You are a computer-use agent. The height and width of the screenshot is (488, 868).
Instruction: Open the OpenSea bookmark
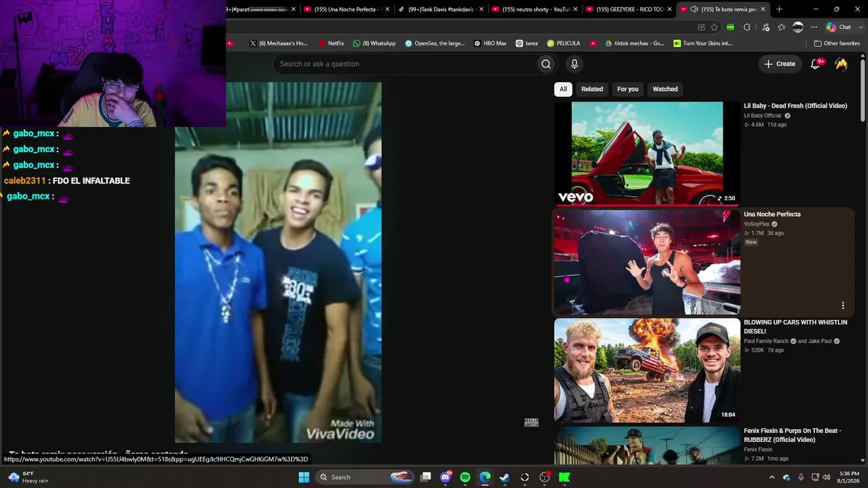[435, 43]
